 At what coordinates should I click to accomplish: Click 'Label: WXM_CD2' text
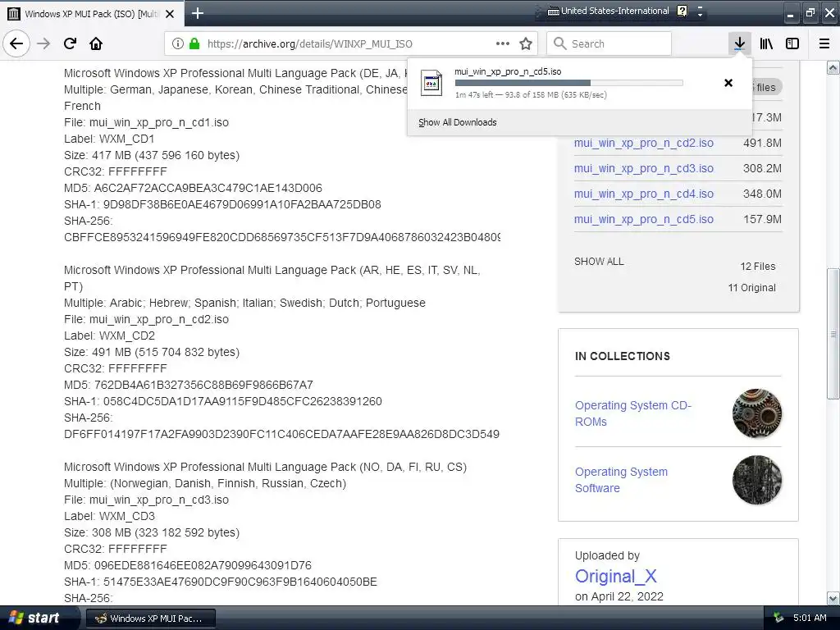(109, 336)
